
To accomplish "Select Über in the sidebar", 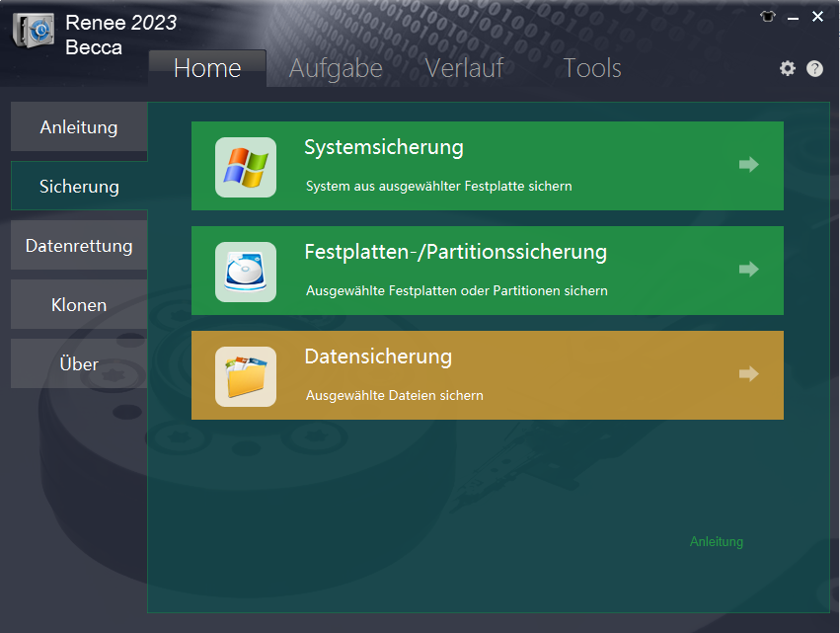I will tap(79, 363).
